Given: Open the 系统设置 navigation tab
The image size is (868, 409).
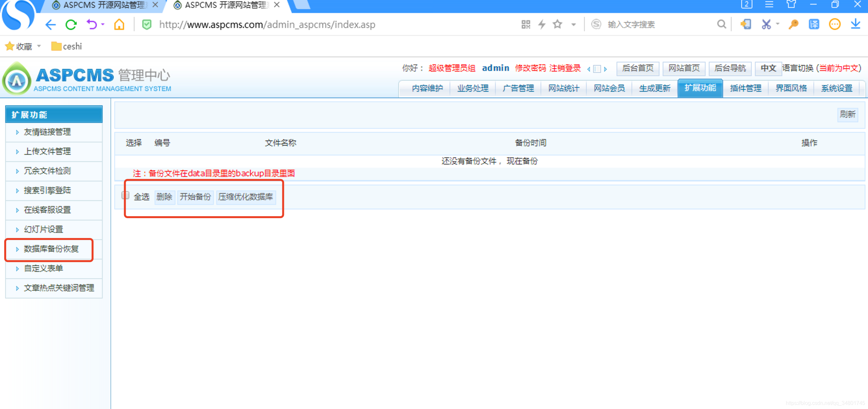Looking at the screenshot, I should tap(836, 88).
